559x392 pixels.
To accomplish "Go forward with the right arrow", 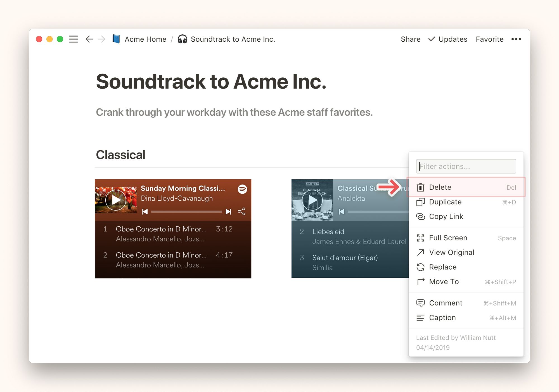I will [102, 39].
